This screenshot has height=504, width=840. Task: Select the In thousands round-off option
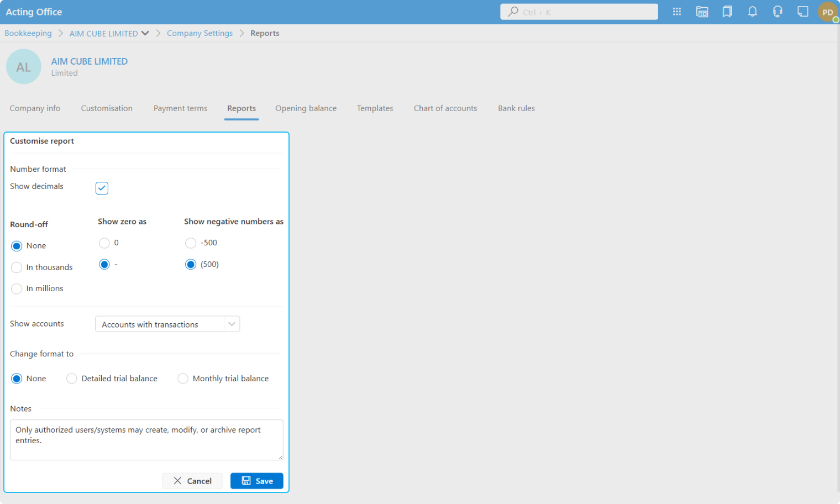pos(17,267)
